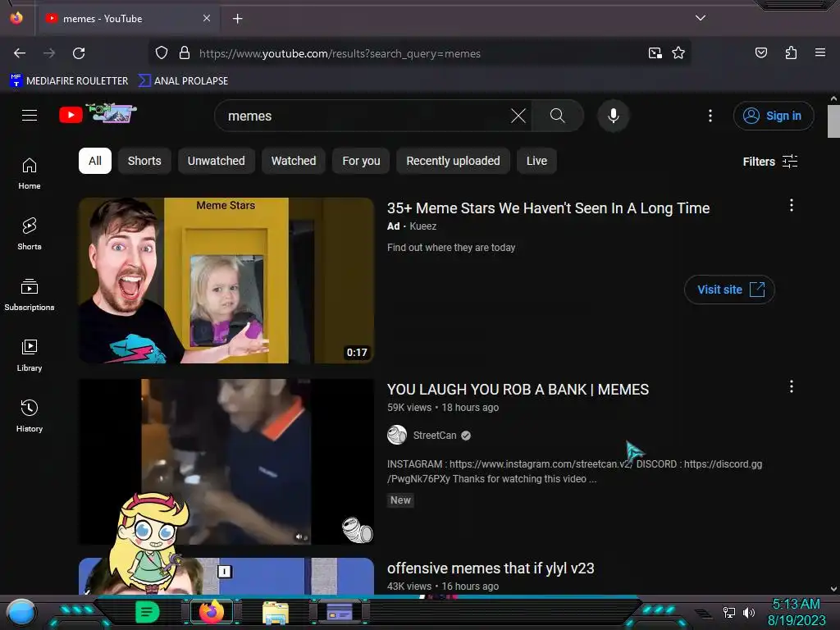Click the page vertical scrollbar thumb

pyautogui.click(x=833, y=121)
